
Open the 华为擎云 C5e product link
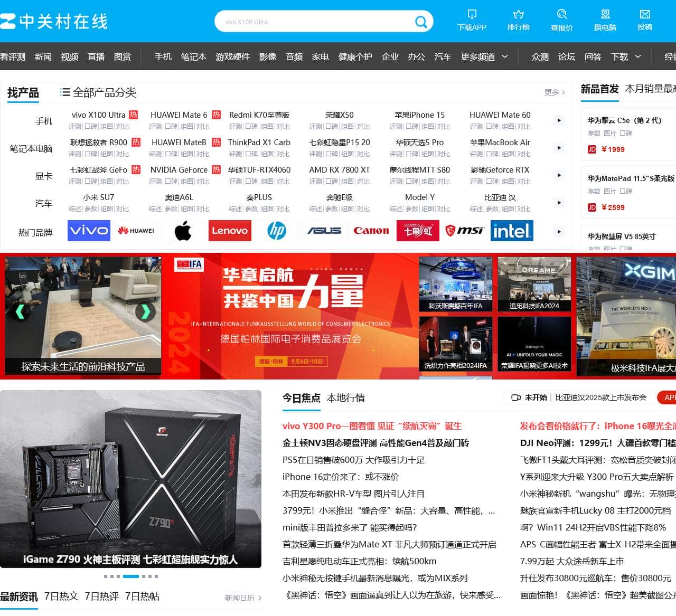pos(625,120)
